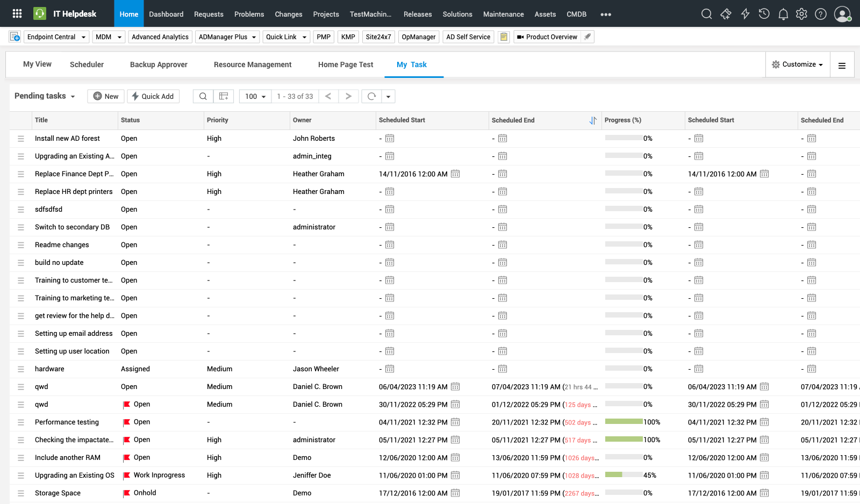The height and width of the screenshot is (504, 860).
Task: Toggle the flag on Performance testing task
Action: [127, 422]
